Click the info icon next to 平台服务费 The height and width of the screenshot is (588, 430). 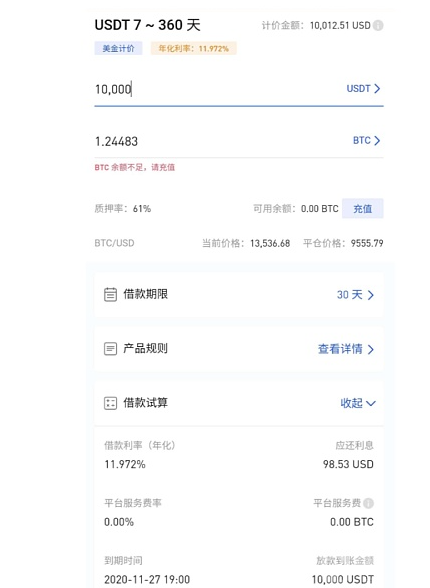[369, 503]
